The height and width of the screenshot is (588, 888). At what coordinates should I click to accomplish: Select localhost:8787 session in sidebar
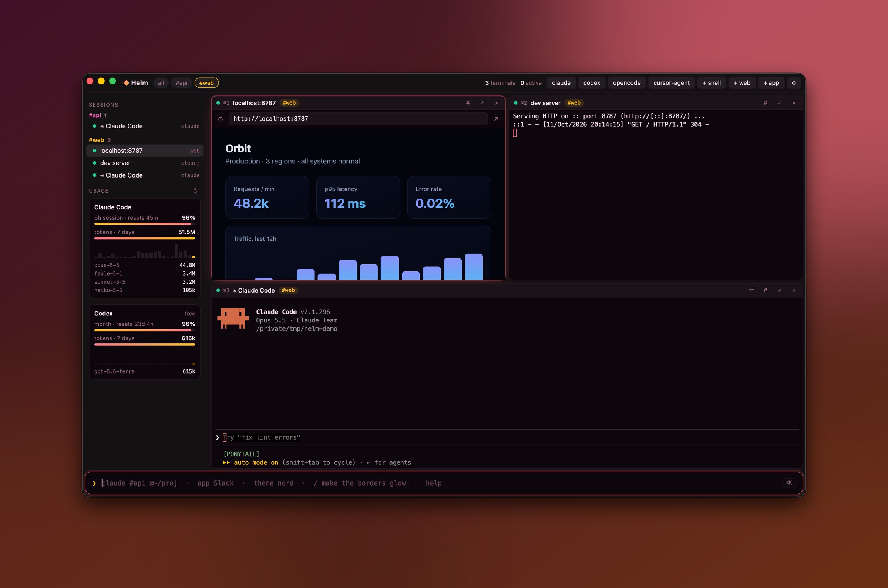(x=145, y=151)
